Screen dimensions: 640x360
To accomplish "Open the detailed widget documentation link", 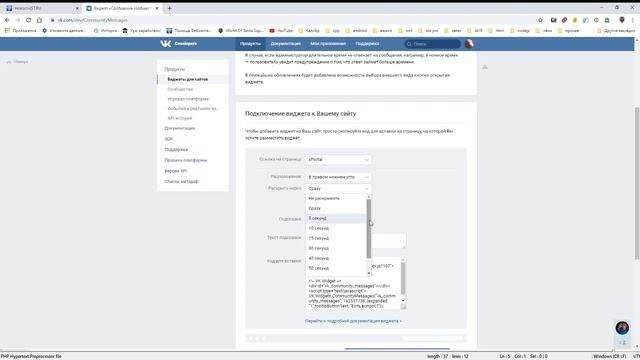I will pyautogui.click(x=353, y=321).
